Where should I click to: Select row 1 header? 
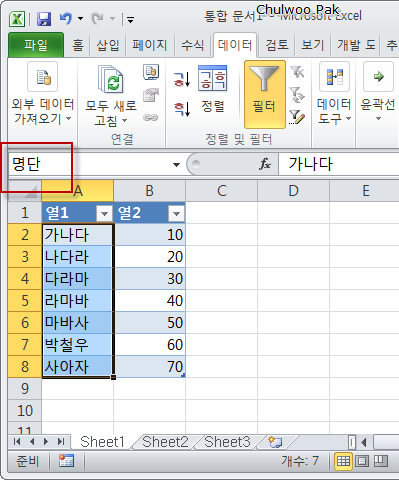pos(25,213)
